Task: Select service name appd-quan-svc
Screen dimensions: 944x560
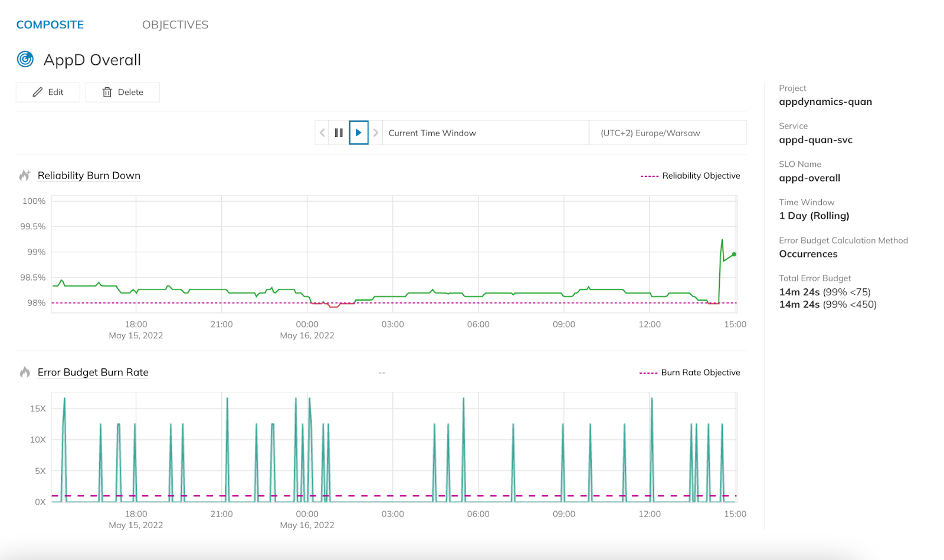Action: tap(815, 140)
